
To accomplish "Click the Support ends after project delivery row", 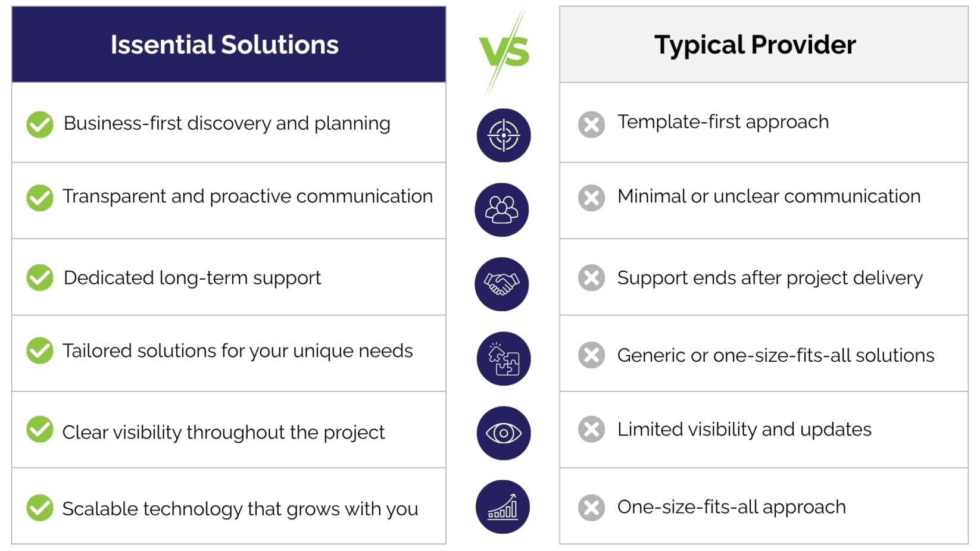I will click(763, 277).
